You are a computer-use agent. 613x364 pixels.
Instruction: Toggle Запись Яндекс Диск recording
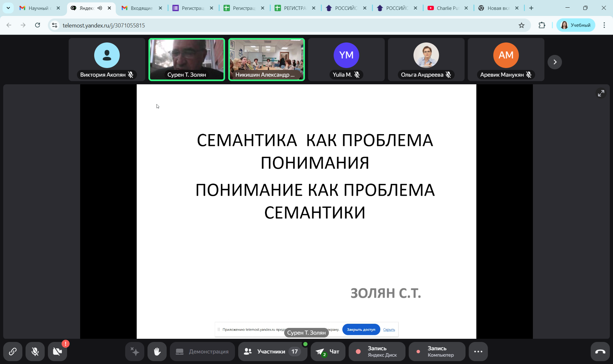[377, 352]
